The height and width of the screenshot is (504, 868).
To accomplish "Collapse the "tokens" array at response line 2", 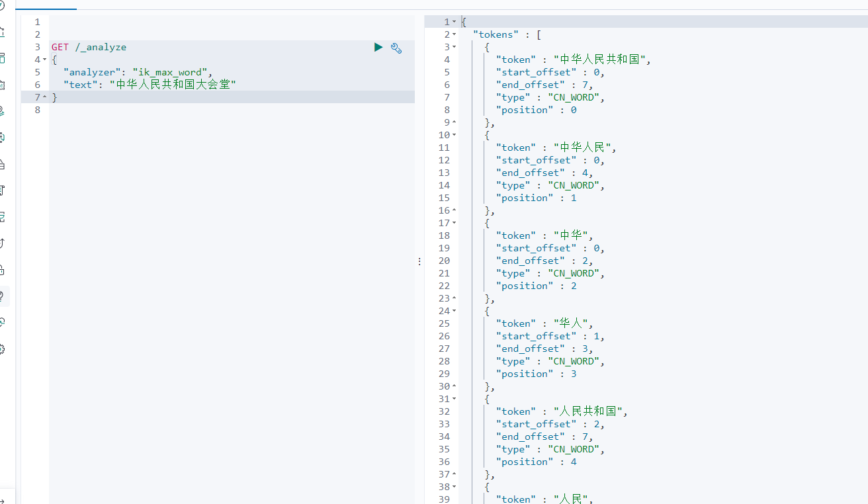I will click(x=454, y=34).
